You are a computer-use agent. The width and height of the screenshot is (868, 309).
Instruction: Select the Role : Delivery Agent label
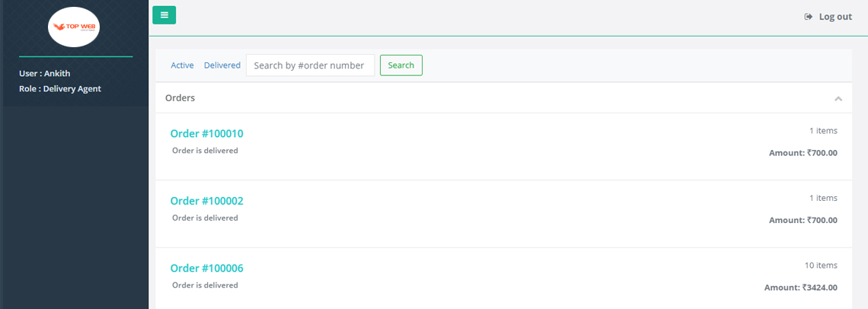click(60, 88)
